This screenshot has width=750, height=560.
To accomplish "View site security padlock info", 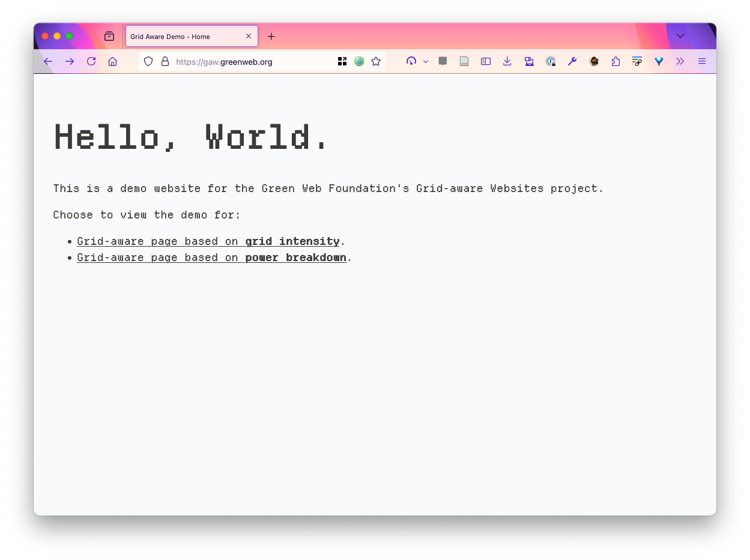I will (165, 61).
